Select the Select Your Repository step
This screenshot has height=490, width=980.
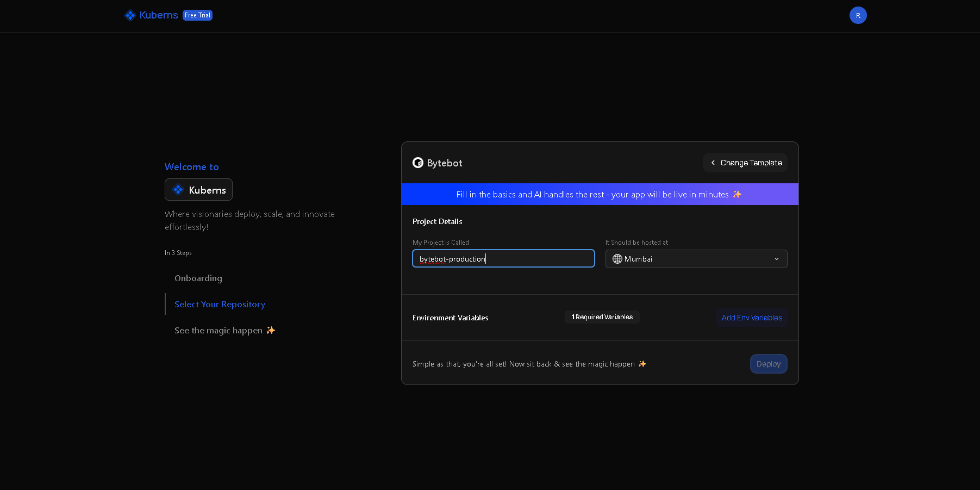point(220,304)
